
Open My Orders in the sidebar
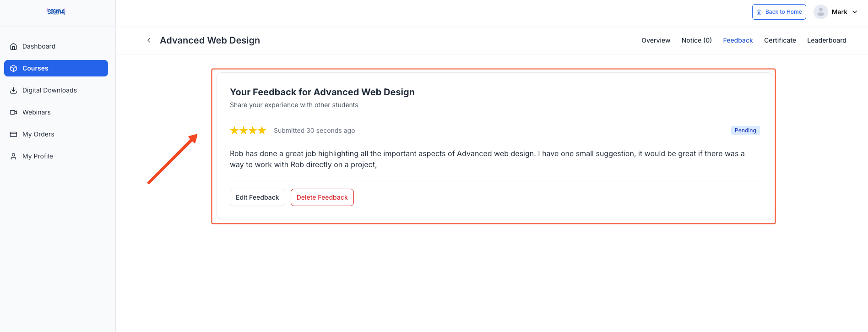(56, 134)
